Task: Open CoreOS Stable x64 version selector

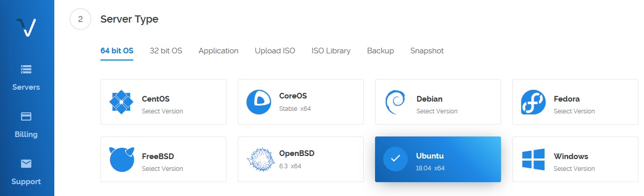Action: (x=295, y=109)
